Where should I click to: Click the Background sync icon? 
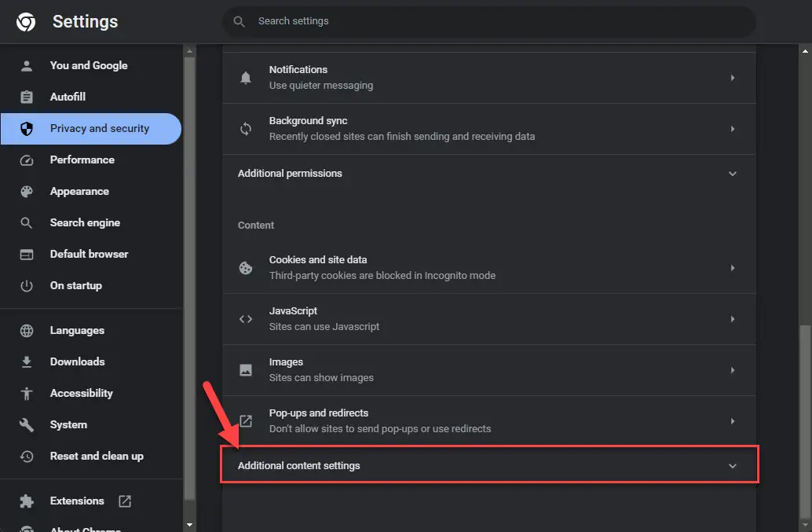(x=246, y=129)
